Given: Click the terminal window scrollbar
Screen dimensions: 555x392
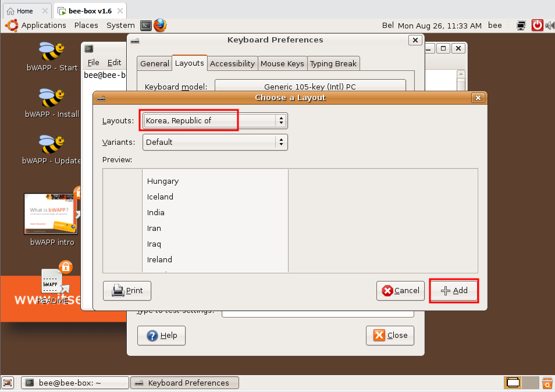Looking at the screenshot, I should [x=461, y=81].
